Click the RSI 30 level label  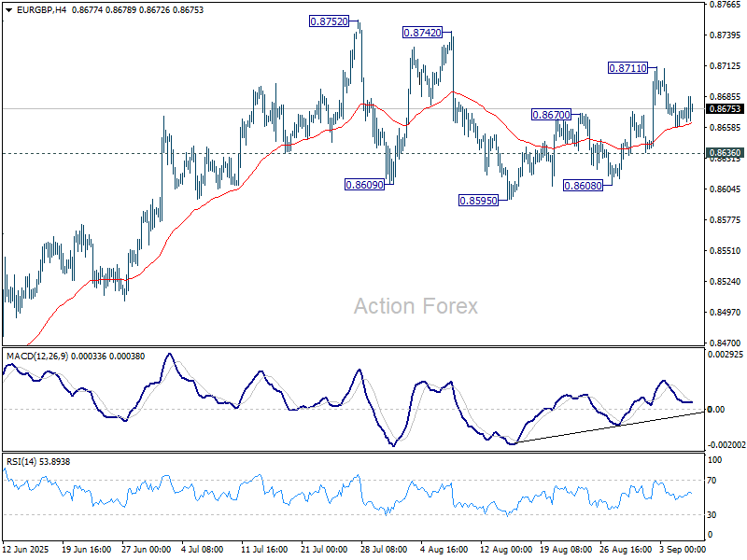tap(712, 515)
